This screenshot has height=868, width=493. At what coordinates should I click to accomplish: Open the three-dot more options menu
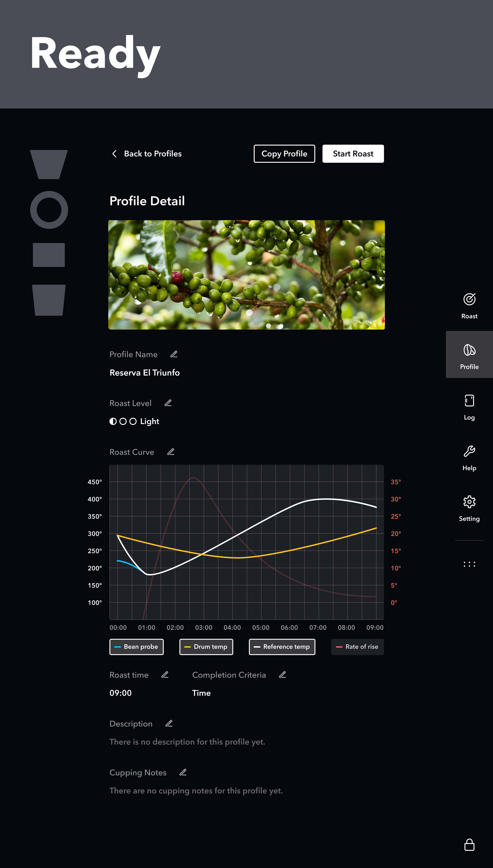click(x=469, y=564)
